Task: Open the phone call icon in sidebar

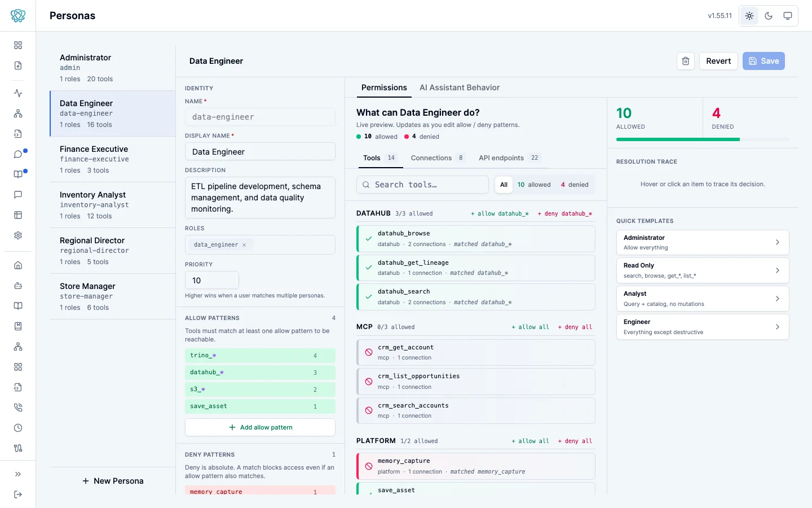Action: tap(18, 408)
